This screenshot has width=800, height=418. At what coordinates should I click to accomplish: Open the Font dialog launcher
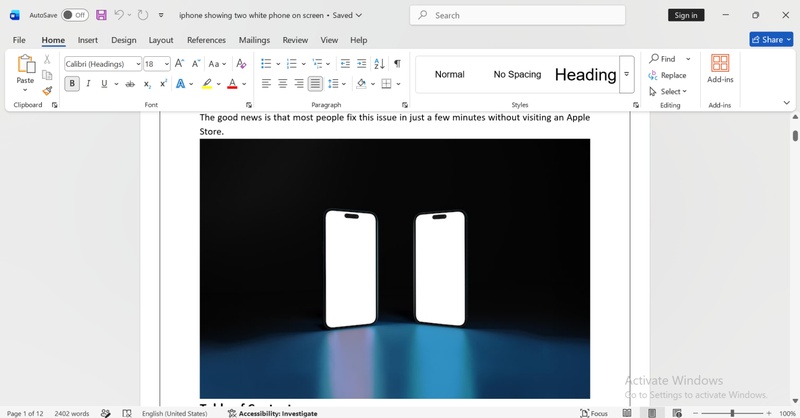[249, 105]
